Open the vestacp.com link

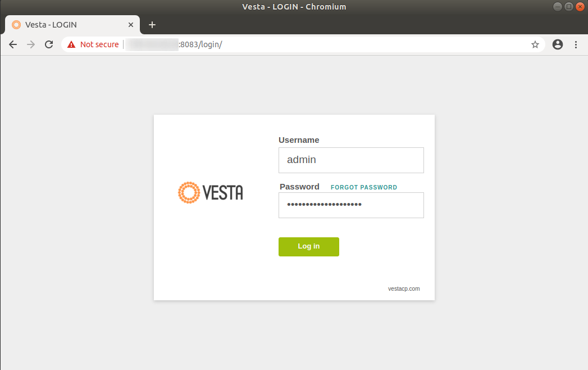[404, 289]
